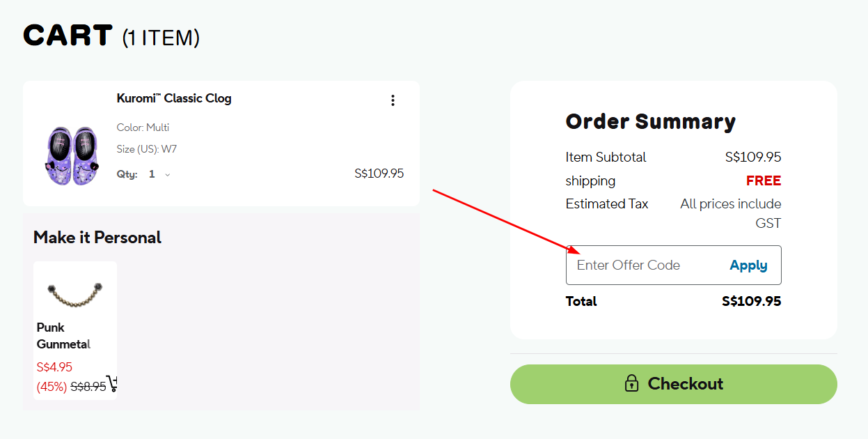
Task: Click the add-to-cart icon next to Punk Gunmetal
Action: [x=111, y=384]
